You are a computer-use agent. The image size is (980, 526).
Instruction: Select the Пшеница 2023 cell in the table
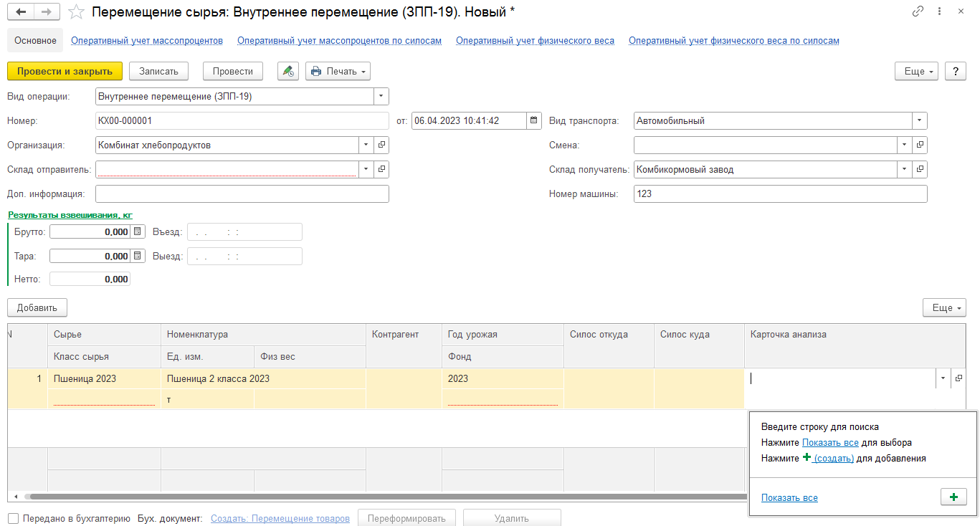coord(104,378)
